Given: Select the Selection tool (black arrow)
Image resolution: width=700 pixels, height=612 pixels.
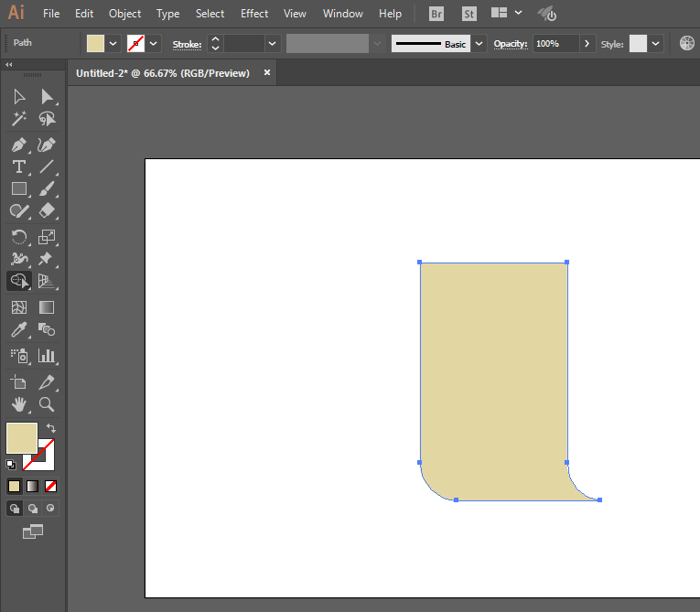Looking at the screenshot, I should click(x=19, y=97).
